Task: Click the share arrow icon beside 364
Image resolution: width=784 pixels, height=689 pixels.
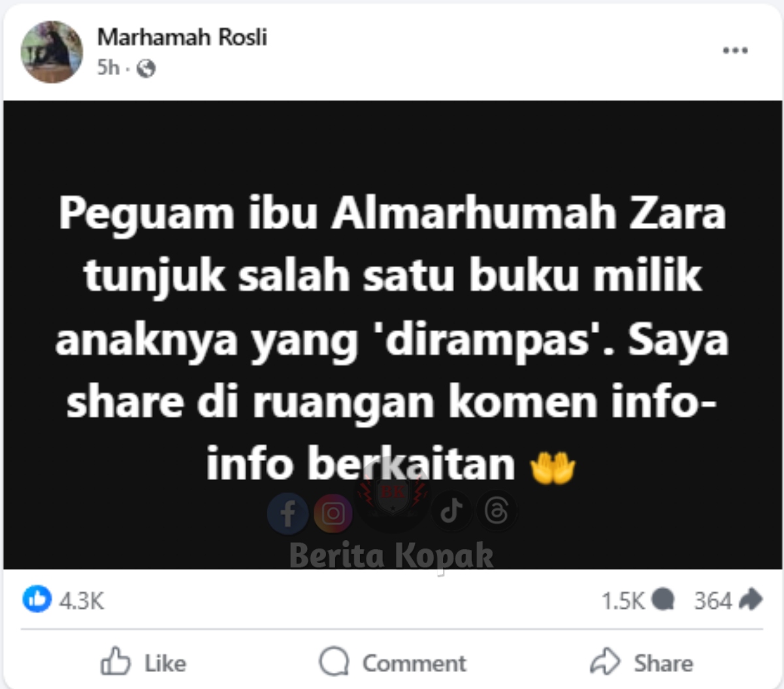Action: (749, 599)
